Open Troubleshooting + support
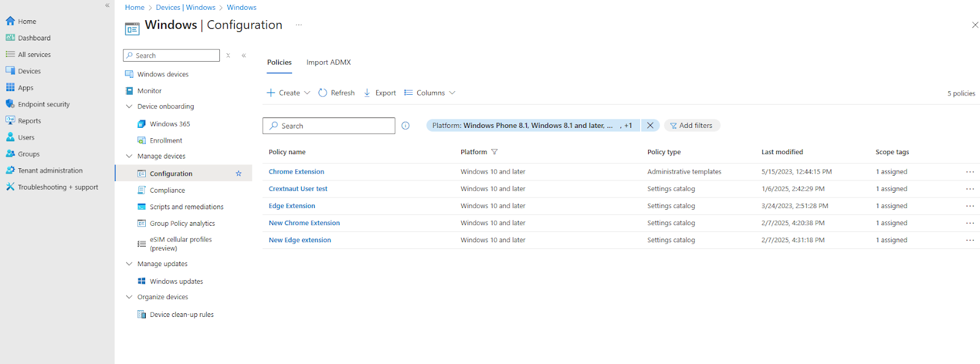The image size is (980, 364). point(58,187)
